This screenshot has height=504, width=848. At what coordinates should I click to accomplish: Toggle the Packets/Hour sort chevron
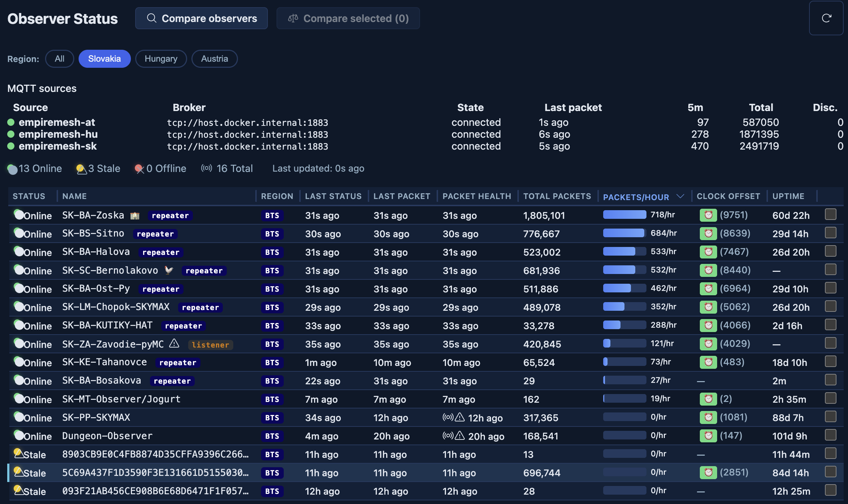(680, 196)
